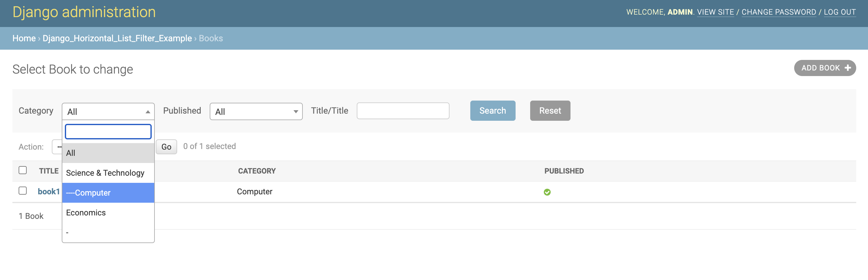
Task: Toggle the select-all checkbox in table header
Action: point(23,170)
